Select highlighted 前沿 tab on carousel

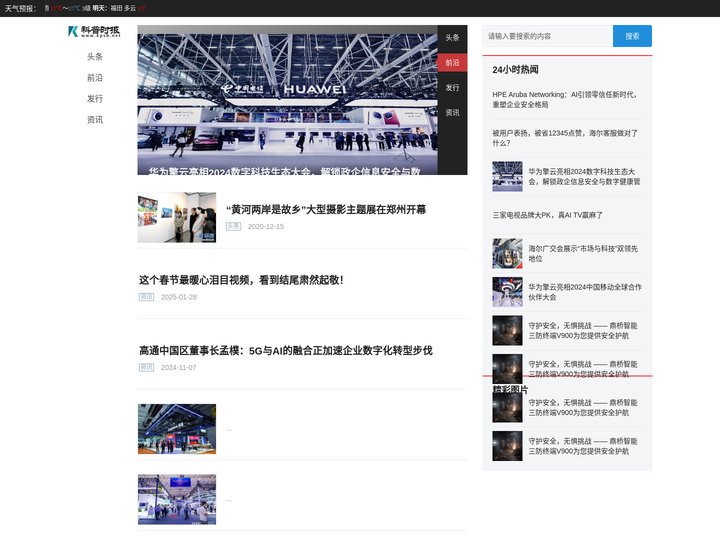coord(452,62)
